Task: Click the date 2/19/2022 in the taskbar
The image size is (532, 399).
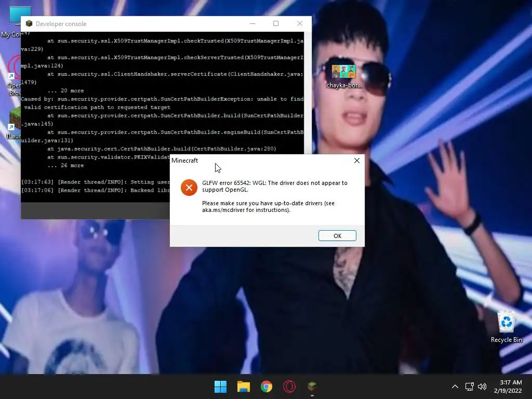Action: 508,391
